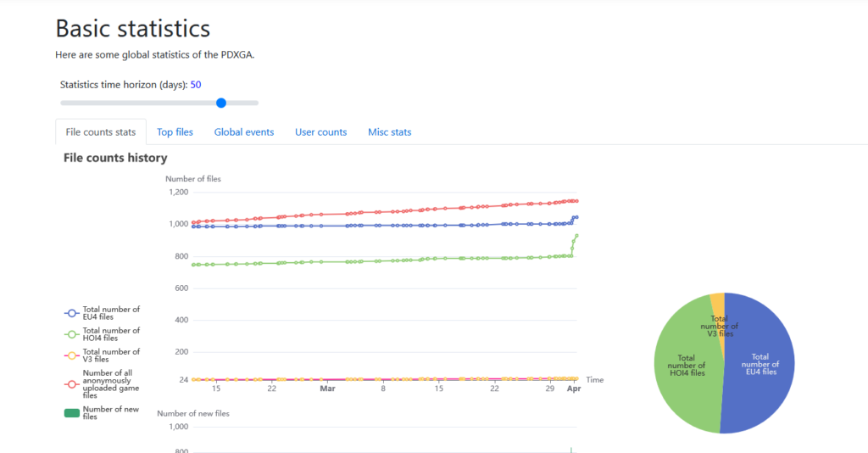This screenshot has width=868, height=453.
Task: Switch to the Top files tab
Action: (175, 132)
